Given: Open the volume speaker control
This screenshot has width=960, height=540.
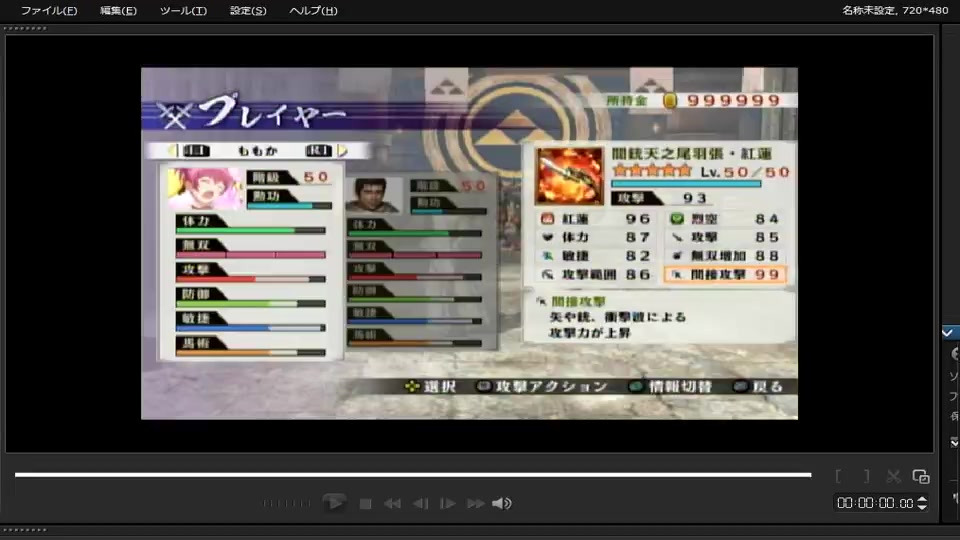Looking at the screenshot, I should pos(502,503).
